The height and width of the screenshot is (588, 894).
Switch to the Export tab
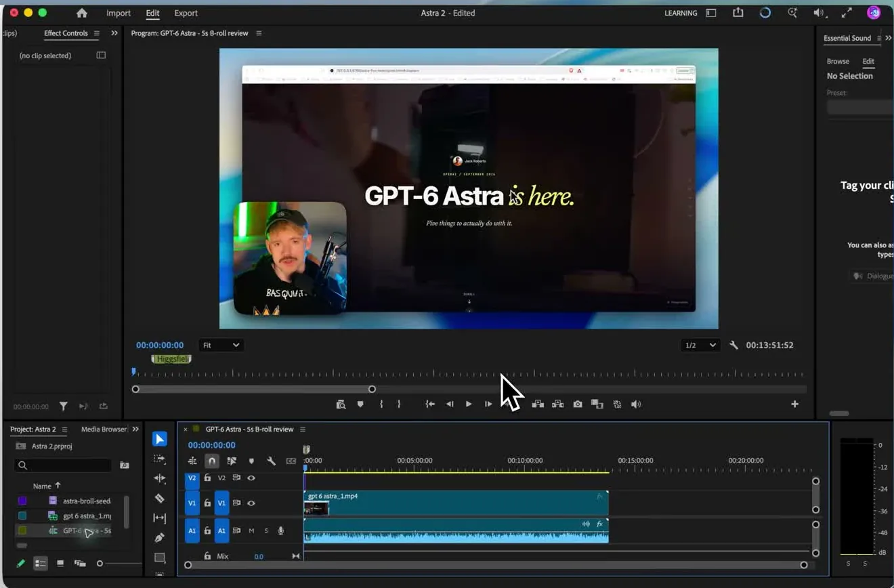[186, 13]
